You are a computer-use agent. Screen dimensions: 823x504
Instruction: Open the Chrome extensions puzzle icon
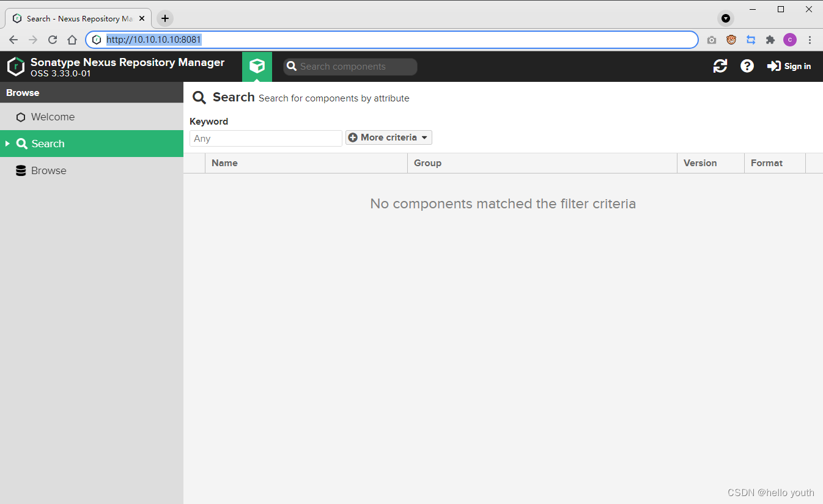(770, 39)
